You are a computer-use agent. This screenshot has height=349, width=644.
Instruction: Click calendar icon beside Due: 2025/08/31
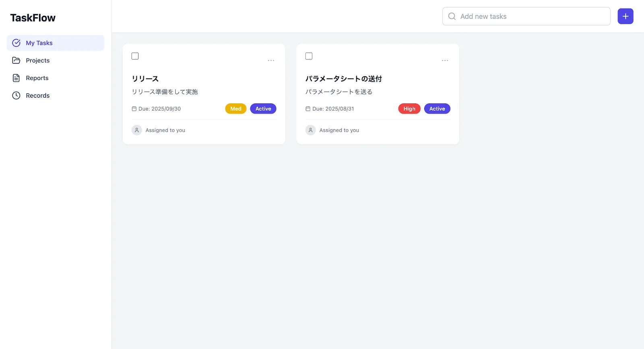point(308,109)
